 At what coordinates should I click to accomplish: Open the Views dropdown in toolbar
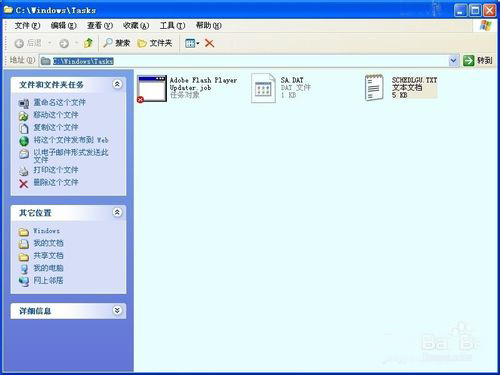coord(192,43)
